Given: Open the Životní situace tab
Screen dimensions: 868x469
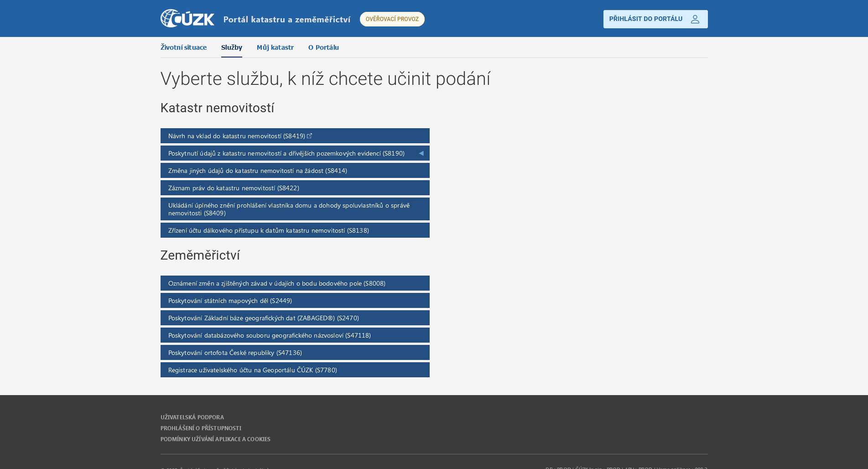Looking at the screenshot, I should point(183,47).
